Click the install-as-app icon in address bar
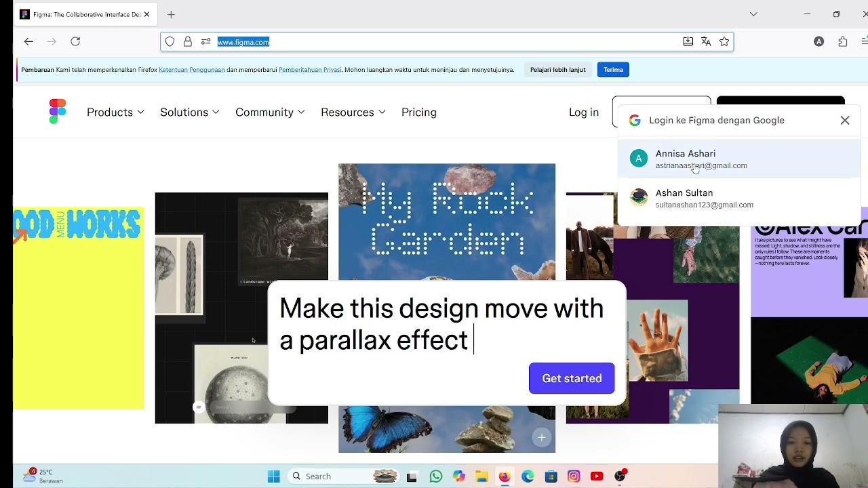 pos(688,41)
